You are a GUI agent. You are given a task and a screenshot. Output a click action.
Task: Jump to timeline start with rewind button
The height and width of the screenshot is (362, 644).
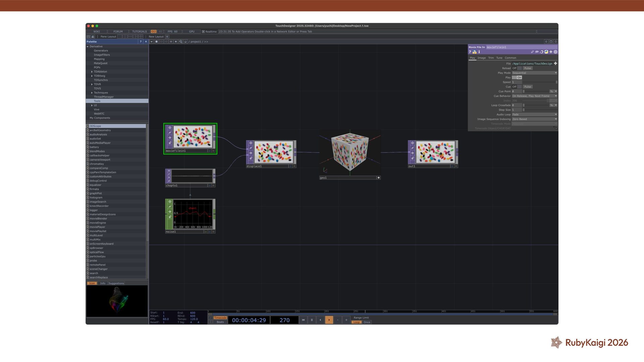[x=303, y=320]
